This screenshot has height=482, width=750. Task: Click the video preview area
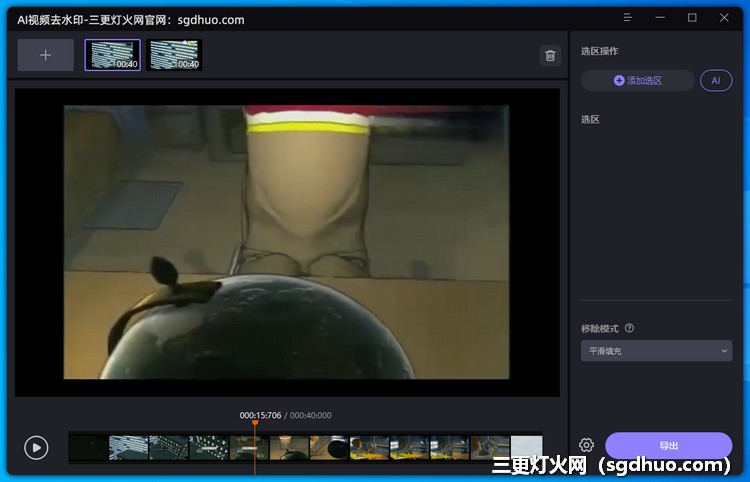point(287,242)
